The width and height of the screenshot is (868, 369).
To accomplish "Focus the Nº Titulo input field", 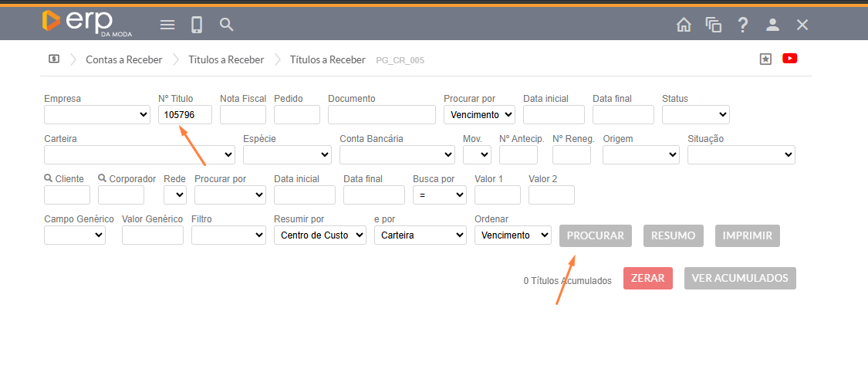I will 185,115.
